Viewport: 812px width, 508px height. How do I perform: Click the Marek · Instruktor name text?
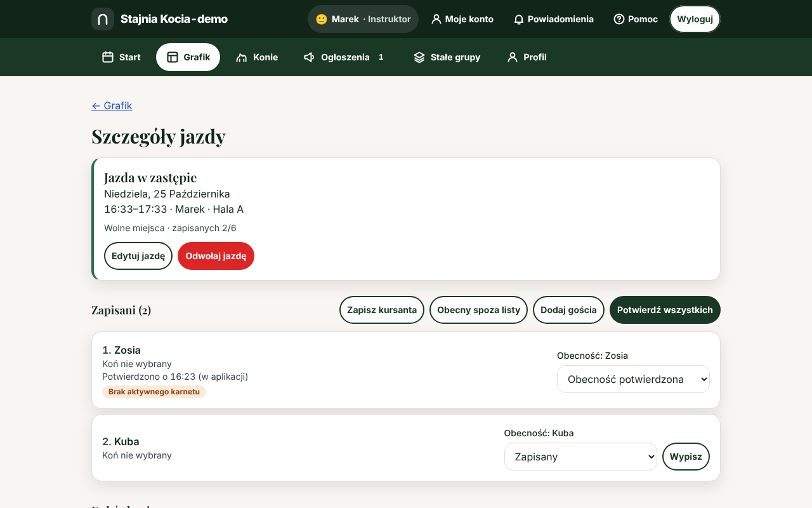pyautogui.click(x=371, y=19)
